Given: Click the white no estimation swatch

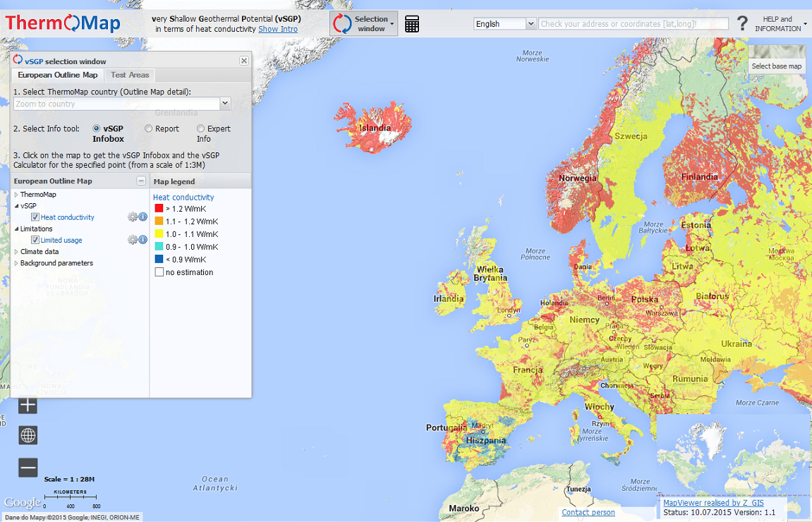Looking at the screenshot, I should 159,272.
